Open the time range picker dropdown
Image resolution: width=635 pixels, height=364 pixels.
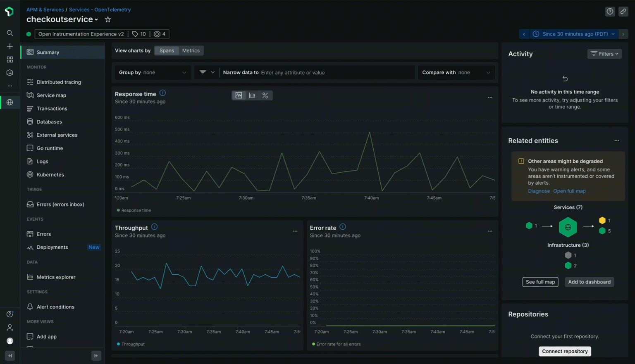tap(574, 34)
